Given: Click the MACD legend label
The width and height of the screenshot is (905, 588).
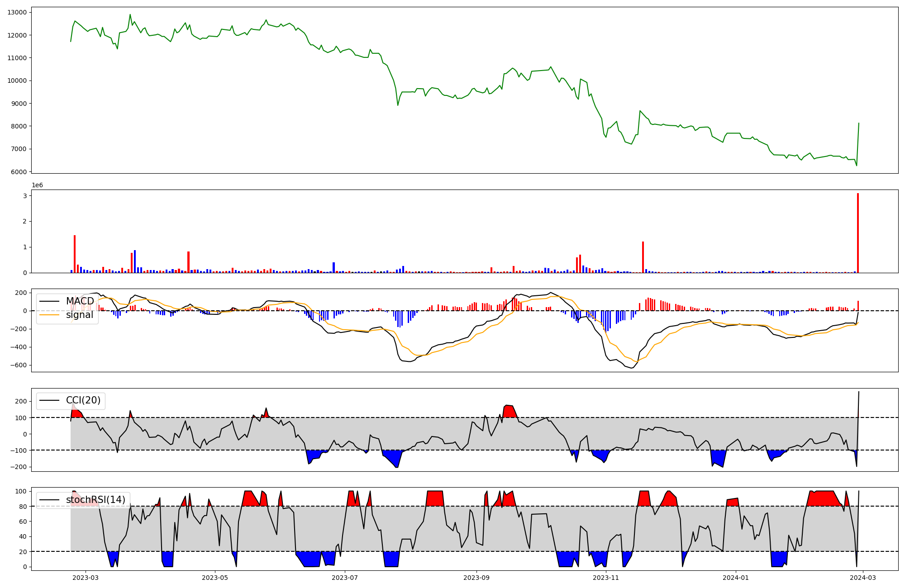Looking at the screenshot, I should [80, 301].
